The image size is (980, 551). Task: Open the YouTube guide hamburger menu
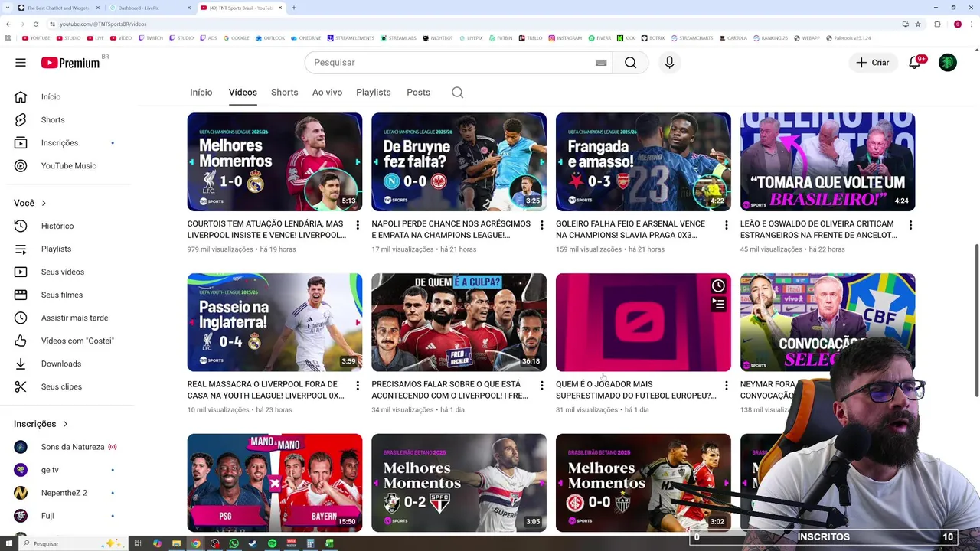pyautogui.click(x=21, y=63)
